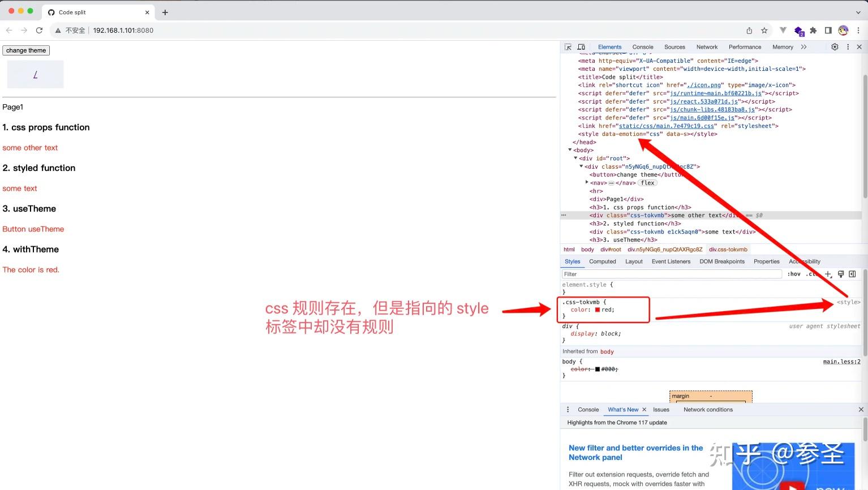This screenshot has height=490, width=868.
Task: Open the Memory tab
Action: pos(783,47)
